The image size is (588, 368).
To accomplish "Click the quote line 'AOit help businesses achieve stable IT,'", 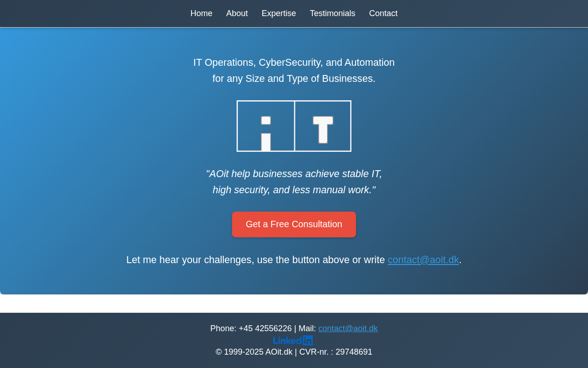I will (294, 174).
